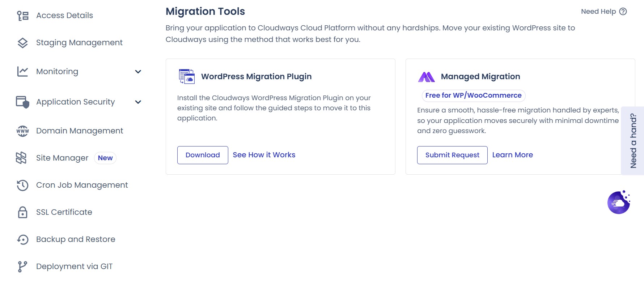Open Site Manager
The width and height of the screenshot is (644, 281).
62,158
